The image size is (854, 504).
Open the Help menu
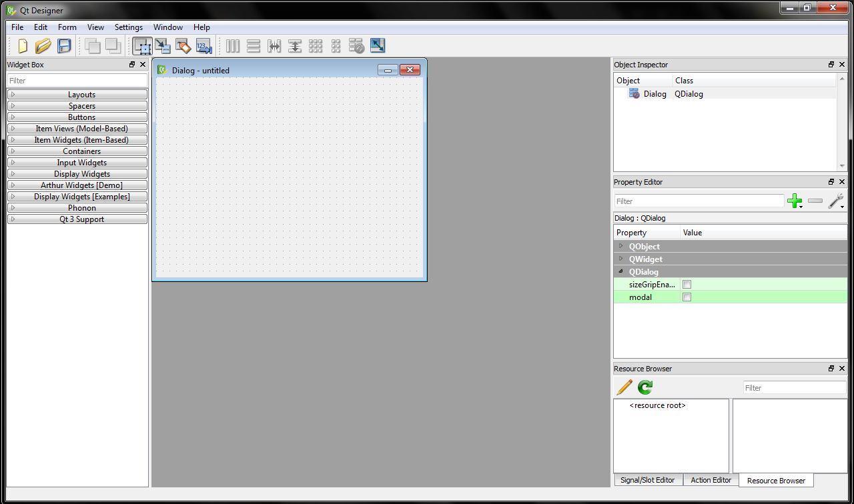(202, 27)
